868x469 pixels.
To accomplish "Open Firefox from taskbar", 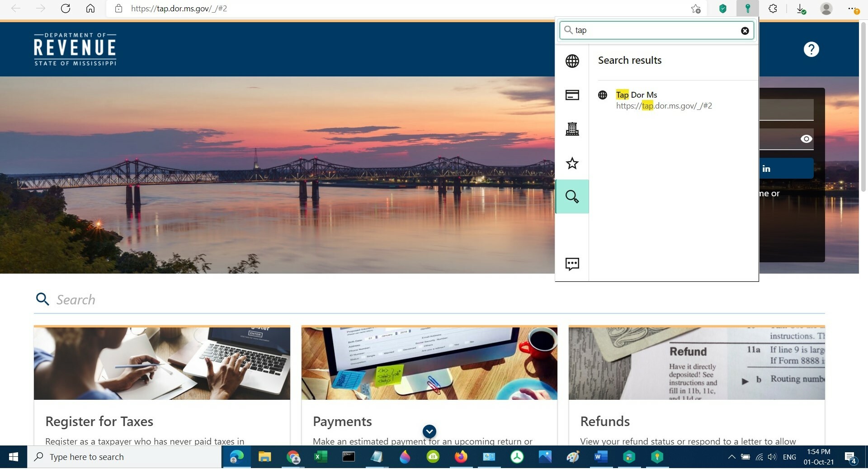I will [x=461, y=457].
